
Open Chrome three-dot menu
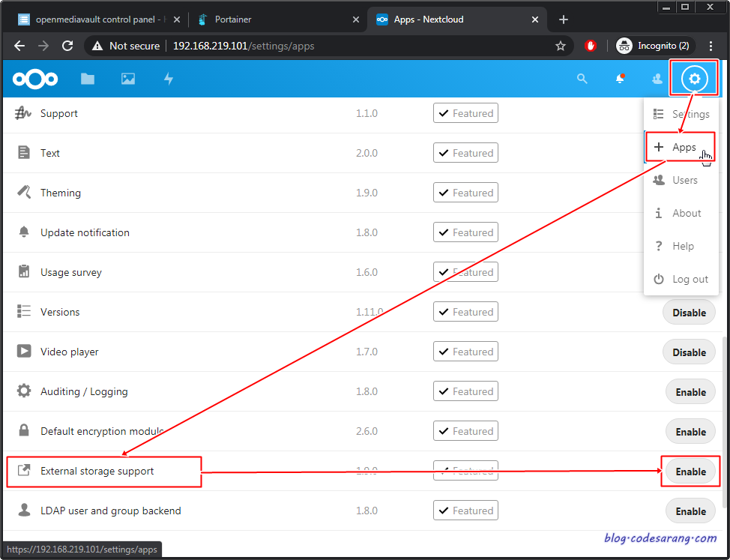(x=711, y=46)
